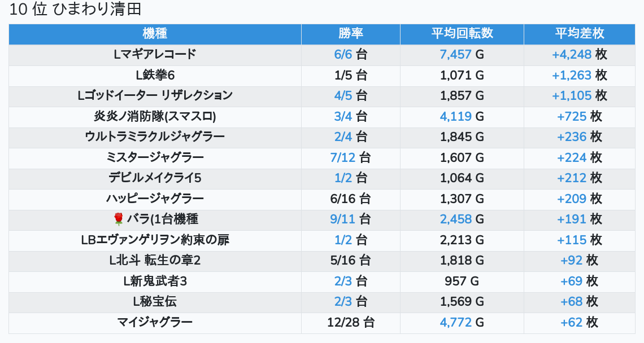Sort by 勝率 column header
This screenshot has width=644, height=343.
(350, 33)
